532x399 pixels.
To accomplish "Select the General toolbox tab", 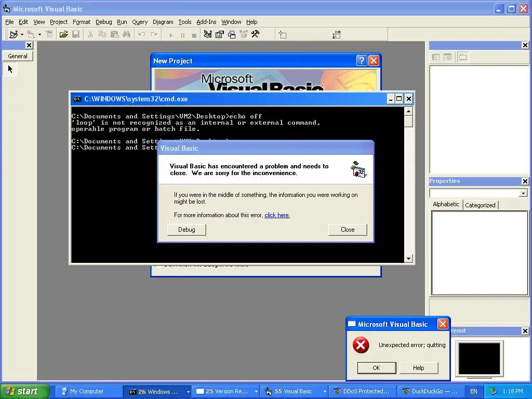I will [x=18, y=56].
